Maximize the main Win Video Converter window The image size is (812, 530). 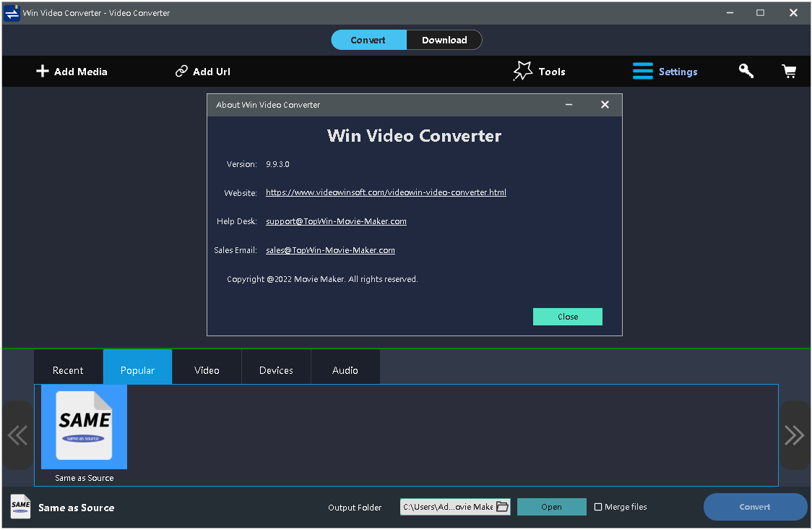(x=760, y=13)
